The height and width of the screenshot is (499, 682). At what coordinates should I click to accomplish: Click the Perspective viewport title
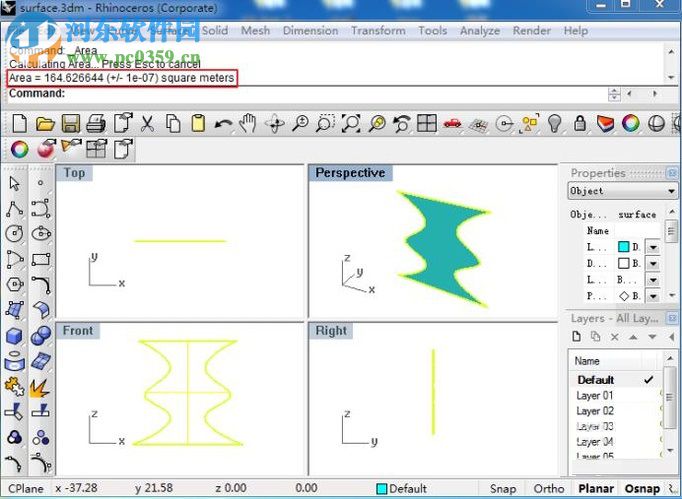(x=350, y=173)
